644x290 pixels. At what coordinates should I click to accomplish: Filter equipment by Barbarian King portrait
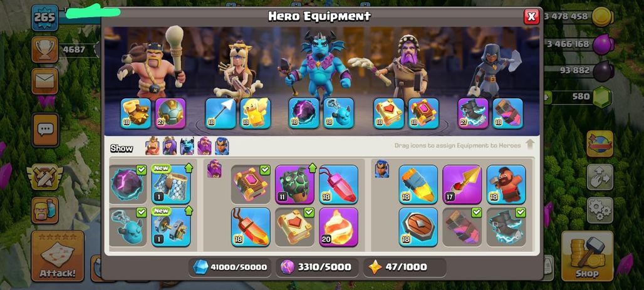152,146
